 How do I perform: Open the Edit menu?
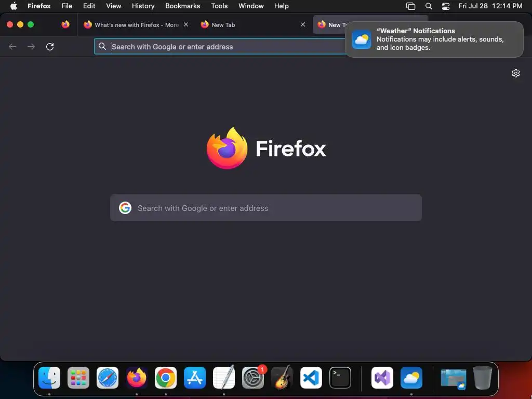(x=89, y=6)
